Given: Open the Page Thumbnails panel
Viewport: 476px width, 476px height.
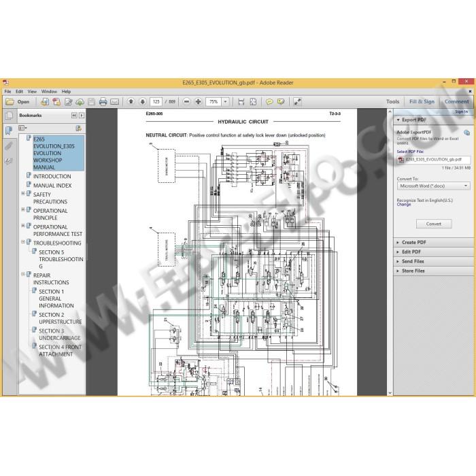Looking at the screenshot, I should (9, 116).
